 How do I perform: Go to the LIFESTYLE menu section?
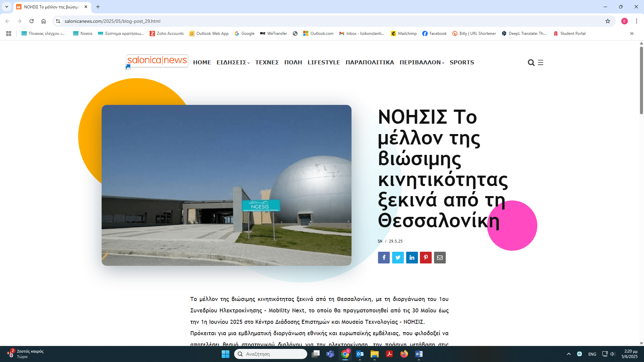pyautogui.click(x=324, y=62)
